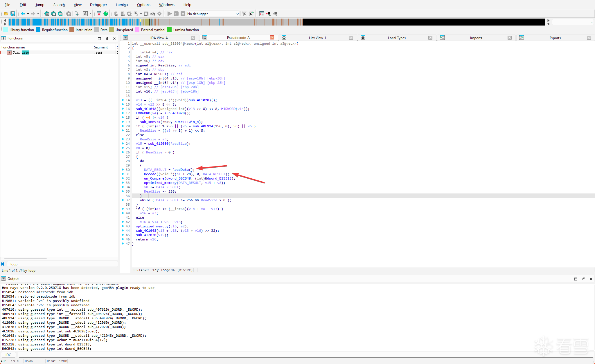Click the green circle toolbar icon

coord(106,14)
